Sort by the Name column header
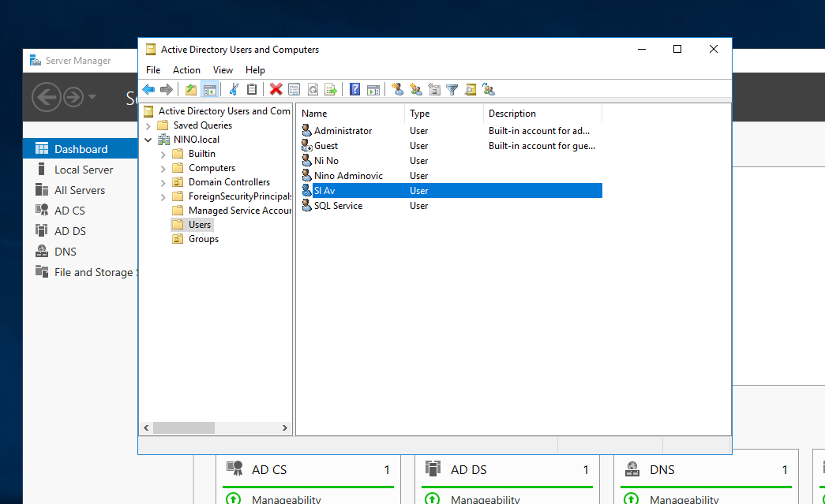This screenshot has width=825, height=504. 350,114
